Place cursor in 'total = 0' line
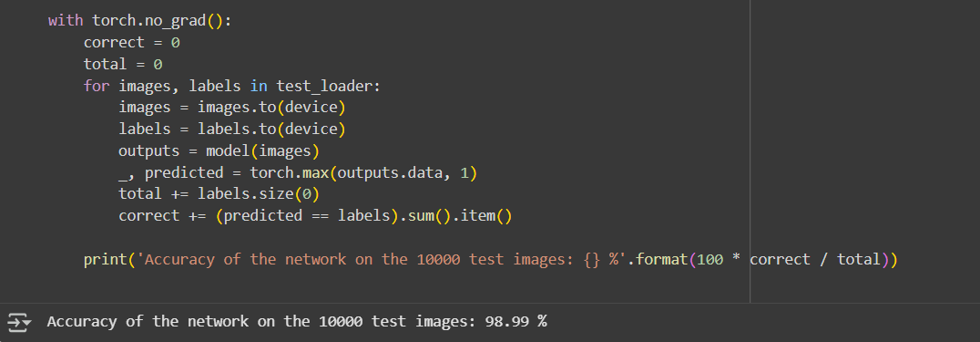 (123, 64)
